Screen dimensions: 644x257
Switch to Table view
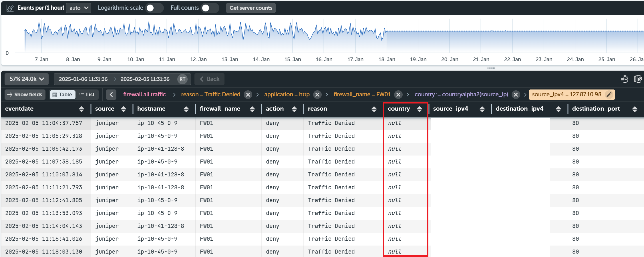[62, 95]
